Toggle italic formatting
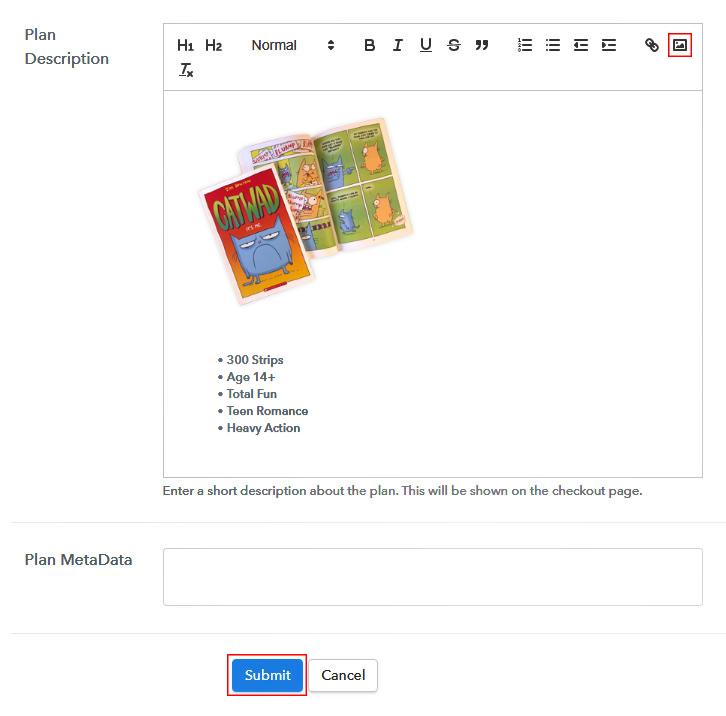726x716 pixels. coord(397,45)
